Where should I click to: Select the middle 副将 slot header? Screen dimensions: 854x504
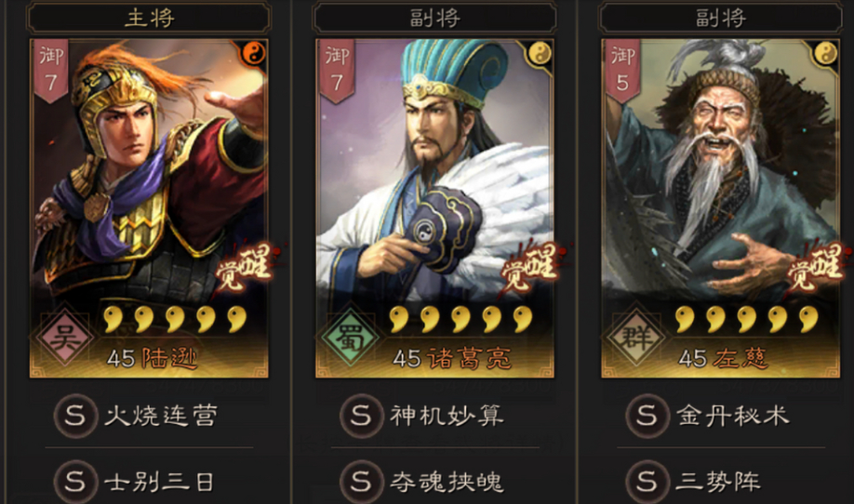[x=435, y=18]
